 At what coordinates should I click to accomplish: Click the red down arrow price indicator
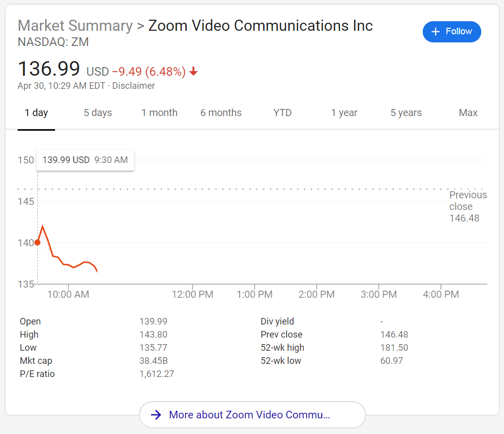pyautogui.click(x=193, y=71)
